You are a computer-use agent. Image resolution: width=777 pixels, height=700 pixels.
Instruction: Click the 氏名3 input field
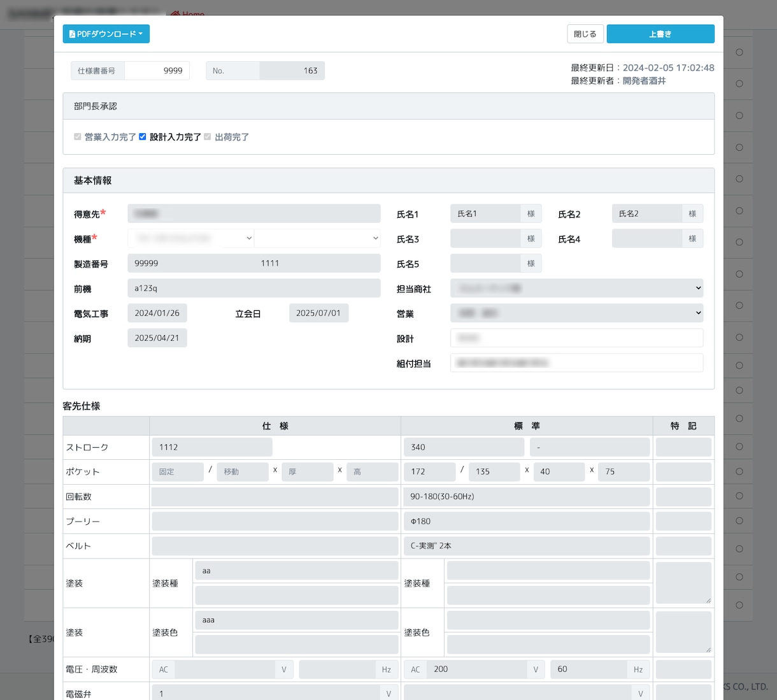coord(485,238)
